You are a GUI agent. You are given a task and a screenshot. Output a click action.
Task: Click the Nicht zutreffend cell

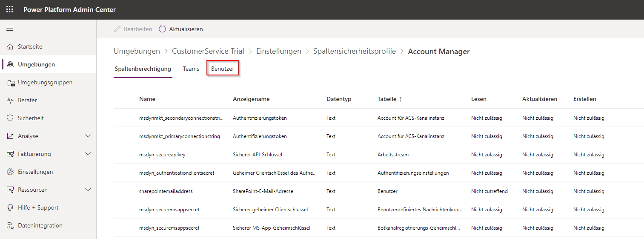pos(489,191)
